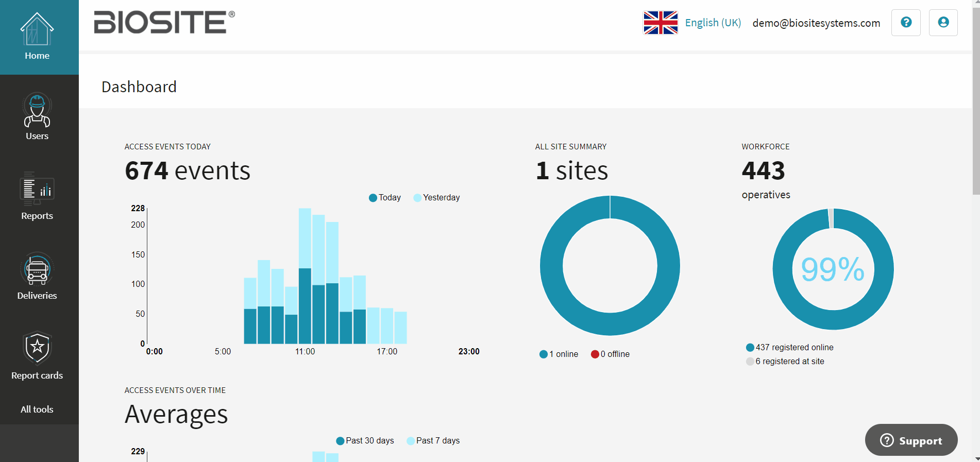Open Deliveries via the truck icon
Viewport: 980px width, 462px height.
37,269
